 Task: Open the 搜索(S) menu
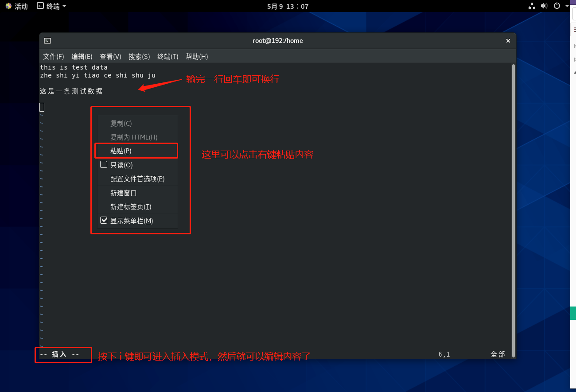tap(139, 57)
